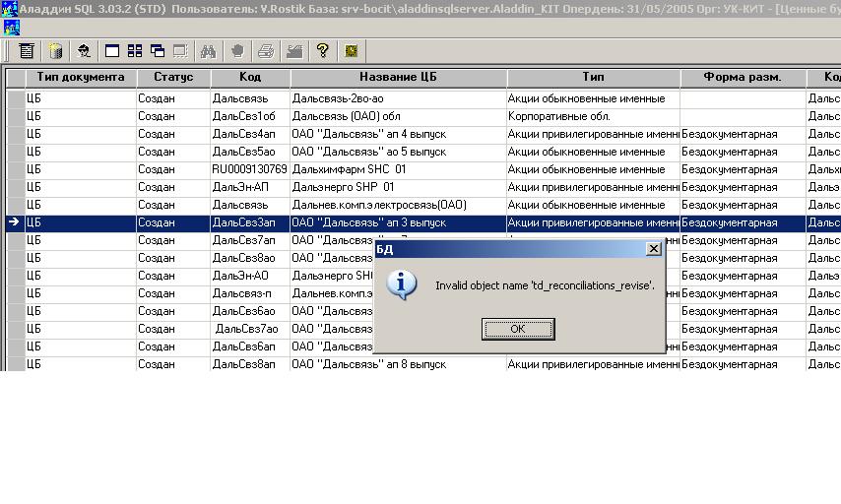841x504 pixels.
Task: Click the 'Код' column header
Action: click(x=250, y=77)
